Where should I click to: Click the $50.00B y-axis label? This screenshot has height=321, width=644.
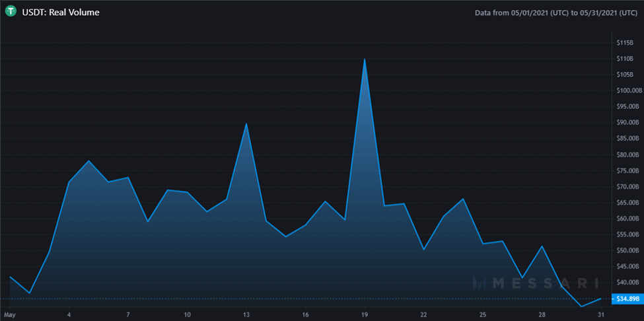[x=627, y=251]
